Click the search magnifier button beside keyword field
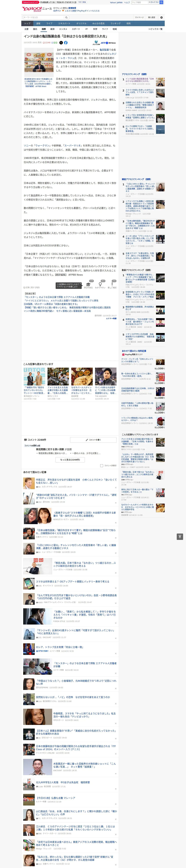186x868 pixels. [x=66, y=17]
